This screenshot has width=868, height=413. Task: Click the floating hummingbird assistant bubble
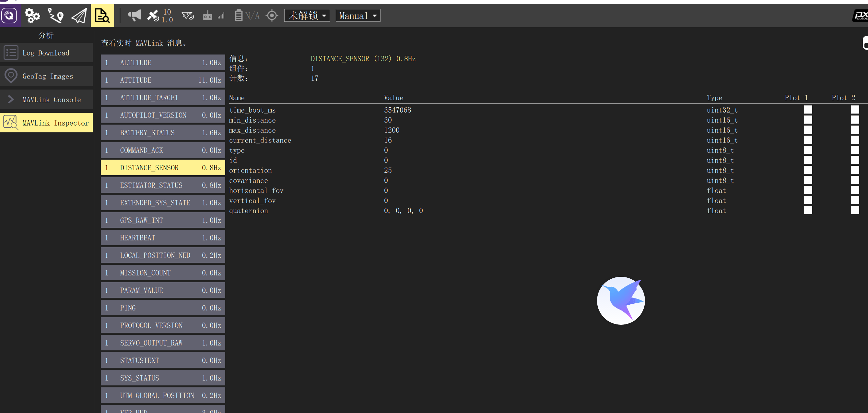[x=620, y=300]
